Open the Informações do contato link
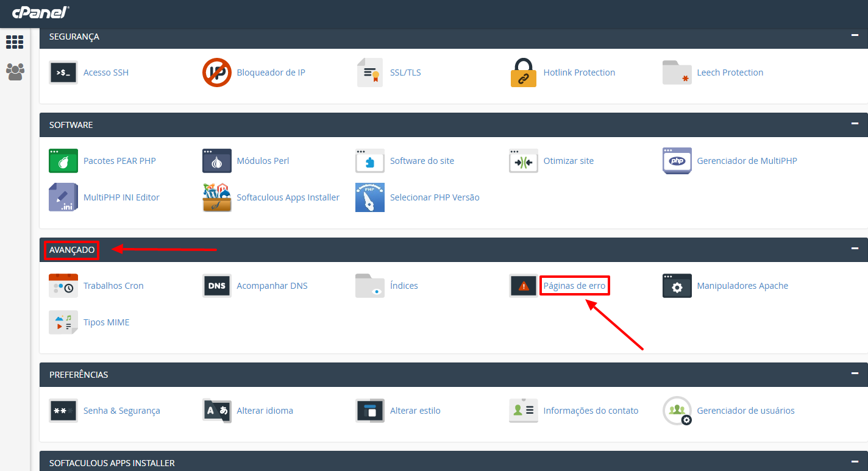This screenshot has height=471, width=868. pyautogui.click(x=591, y=411)
